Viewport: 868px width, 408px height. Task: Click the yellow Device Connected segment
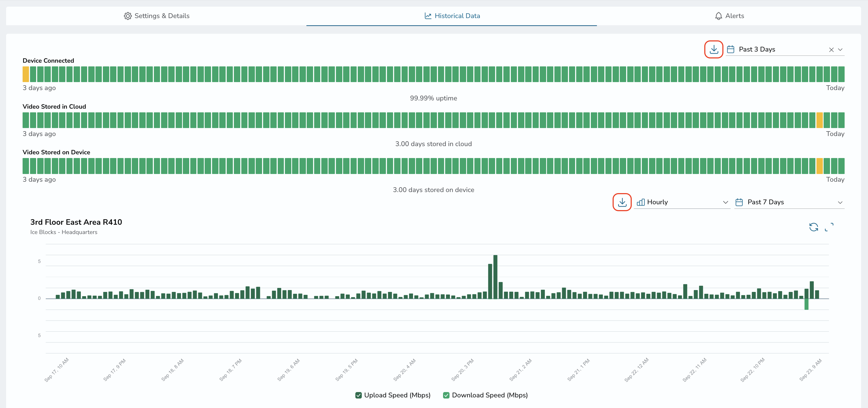pyautogui.click(x=26, y=74)
